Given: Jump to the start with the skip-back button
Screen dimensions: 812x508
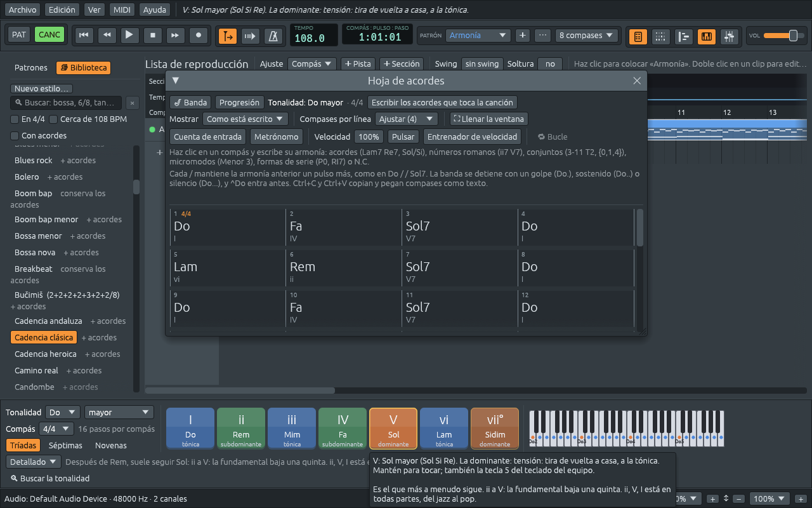Looking at the screenshot, I should pyautogui.click(x=83, y=35).
